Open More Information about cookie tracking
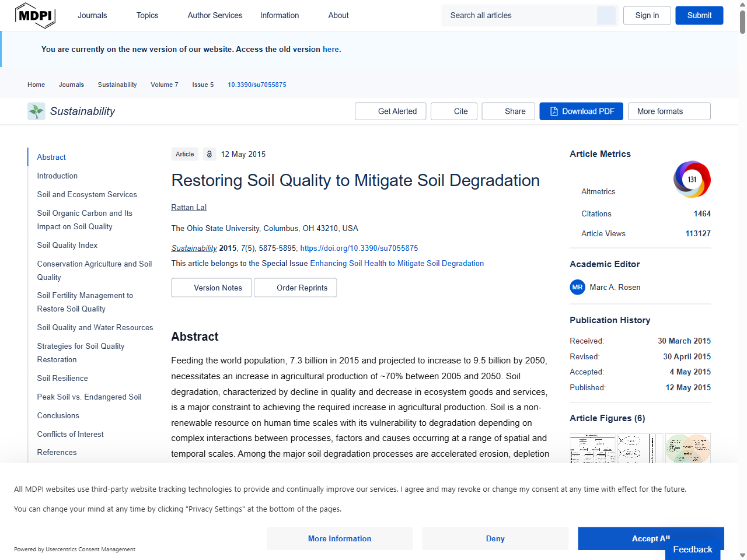 pos(340,538)
